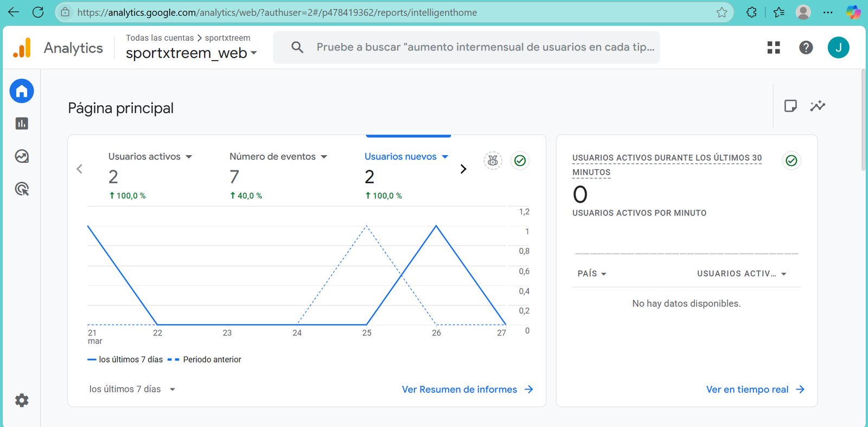This screenshot has height=427, width=868.
Task: Open the Reports bar chart icon
Action: (22, 124)
